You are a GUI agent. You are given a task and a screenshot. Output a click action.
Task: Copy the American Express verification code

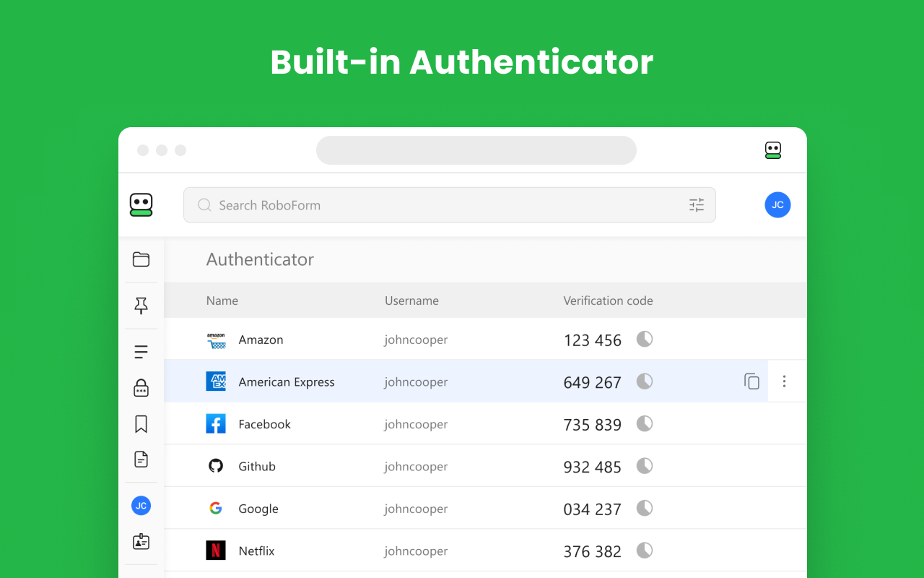point(751,381)
